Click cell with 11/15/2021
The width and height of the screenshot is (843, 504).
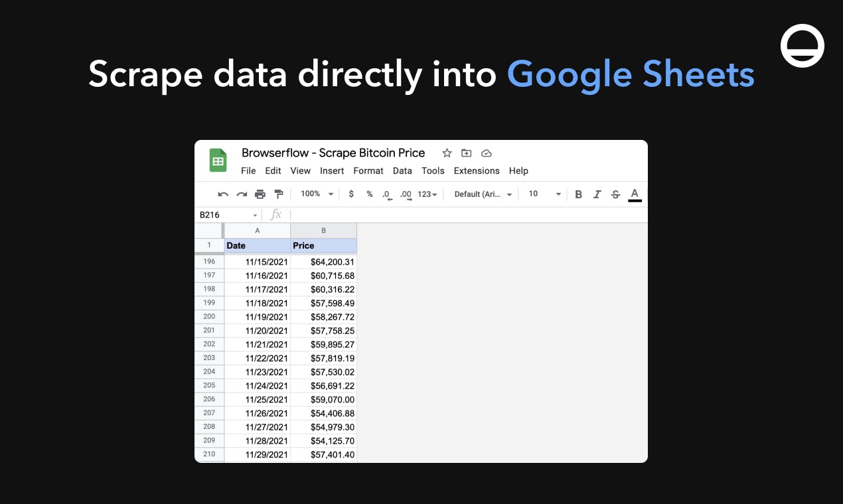[x=258, y=262]
